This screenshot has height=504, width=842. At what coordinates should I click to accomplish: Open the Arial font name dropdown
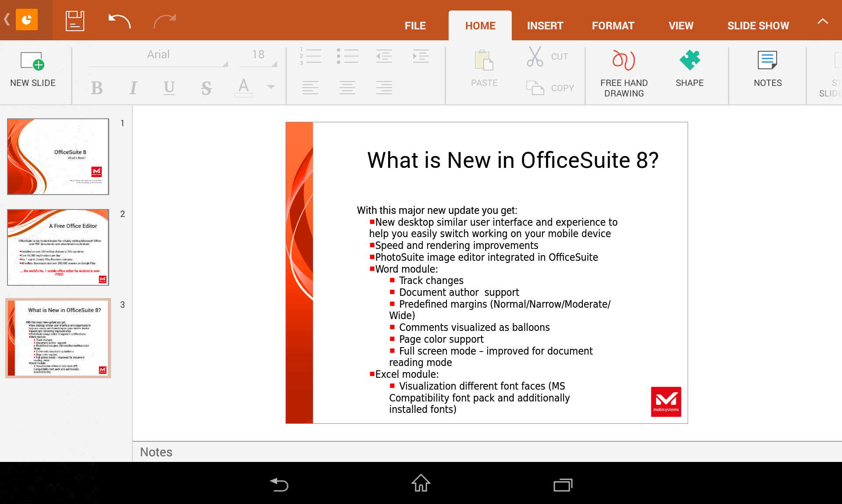click(159, 55)
